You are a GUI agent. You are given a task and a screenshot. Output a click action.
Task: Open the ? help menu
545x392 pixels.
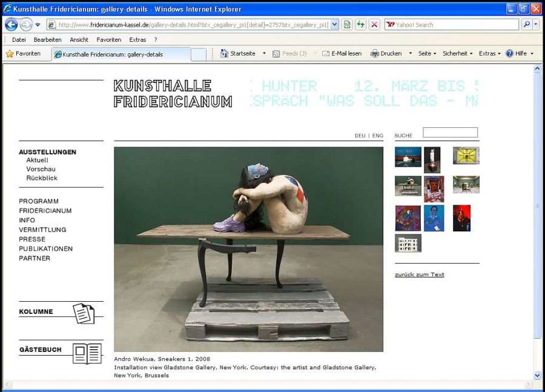156,39
